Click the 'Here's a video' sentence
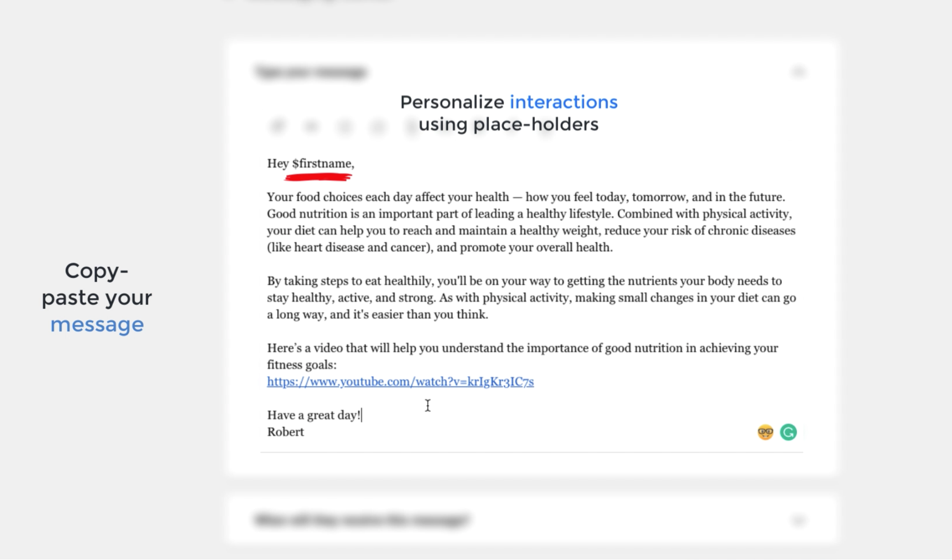This screenshot has width=952, height=560. (522, 348)
